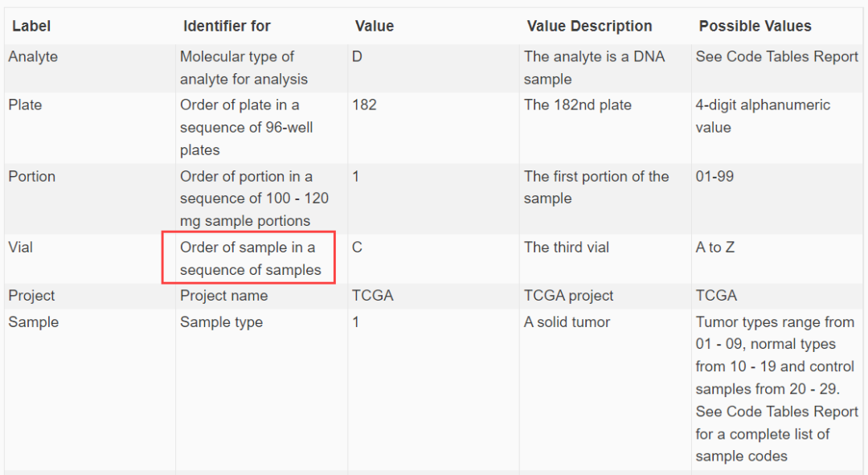Select the "TCGA project" description cell
Image resolution: width=868 pixels, height=475 pixels.
(x=568, y=296)
